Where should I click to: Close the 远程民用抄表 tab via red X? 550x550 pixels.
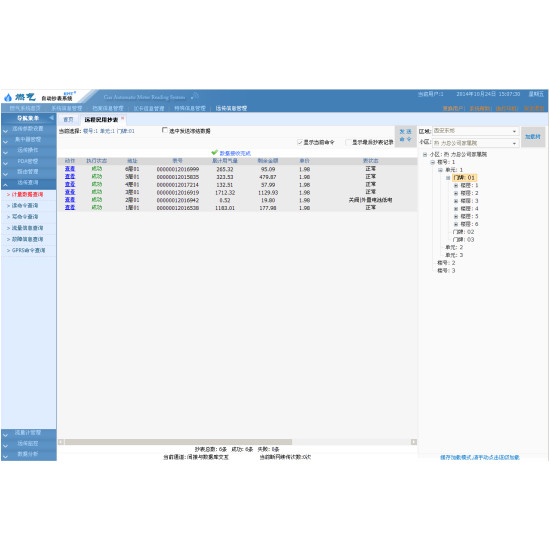(122, 119)
